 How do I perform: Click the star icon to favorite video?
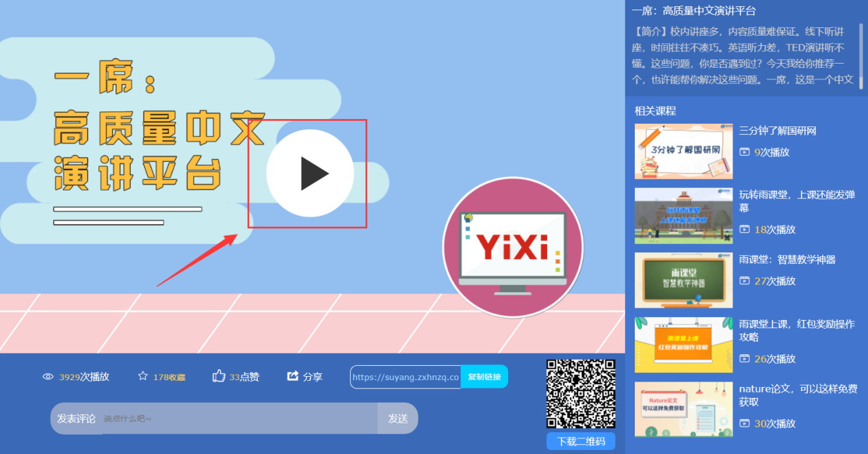(x=143, y=376)
